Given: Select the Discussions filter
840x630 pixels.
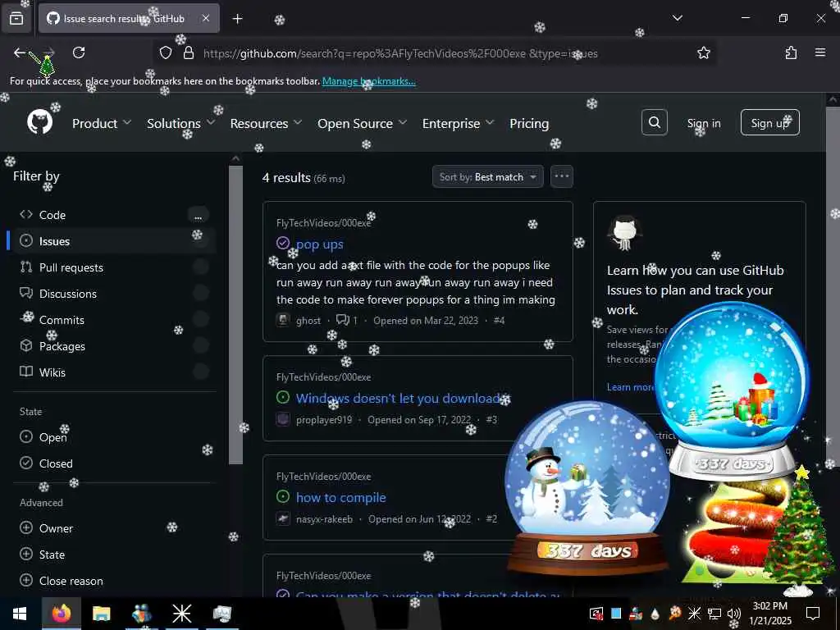Looking at the screenshot, I should 112,294.
